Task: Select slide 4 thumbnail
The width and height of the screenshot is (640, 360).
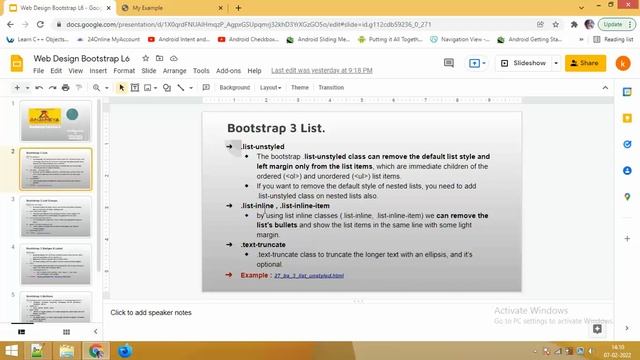Action: pyautogui.click(x=56, y=264)
